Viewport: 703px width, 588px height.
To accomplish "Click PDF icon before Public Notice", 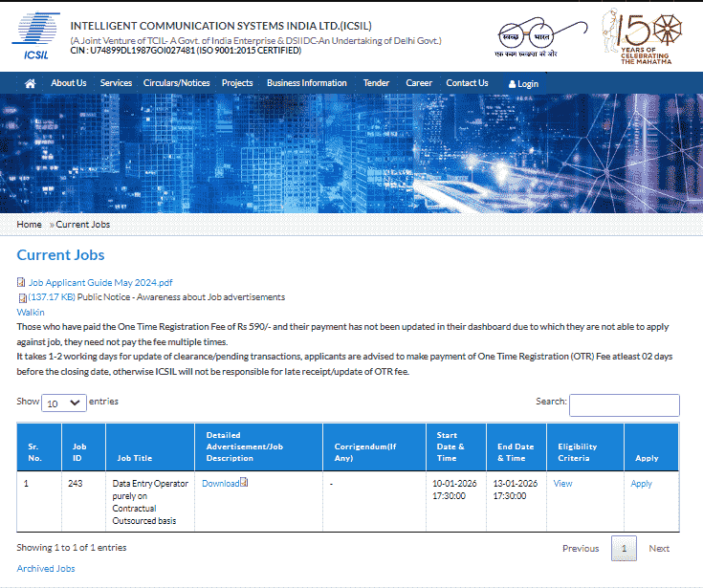I will click(22, 297).
